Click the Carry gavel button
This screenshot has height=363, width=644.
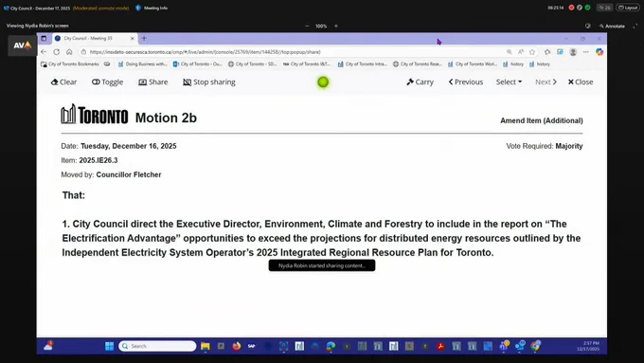420,82
